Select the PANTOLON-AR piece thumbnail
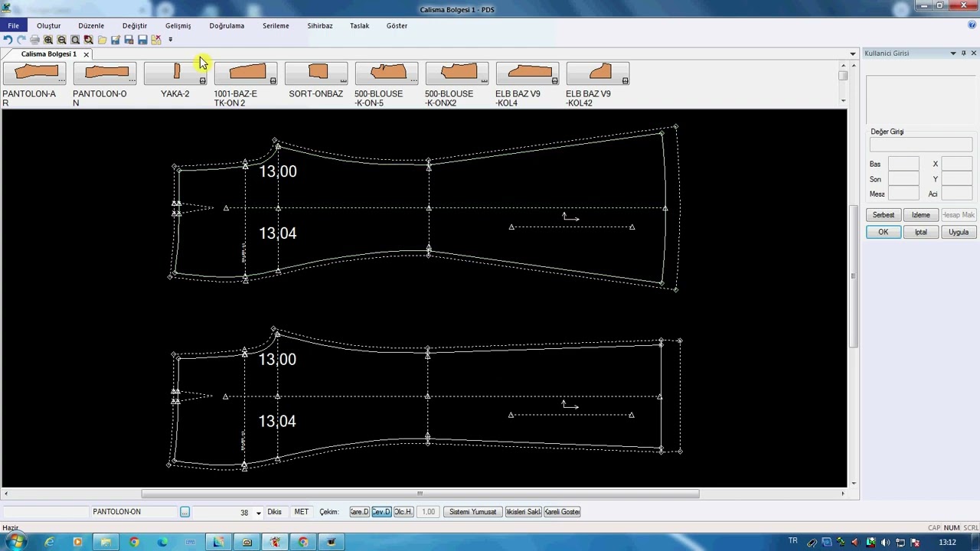The height and width of the screenshot is (551, 980). [x=34, y=73]
